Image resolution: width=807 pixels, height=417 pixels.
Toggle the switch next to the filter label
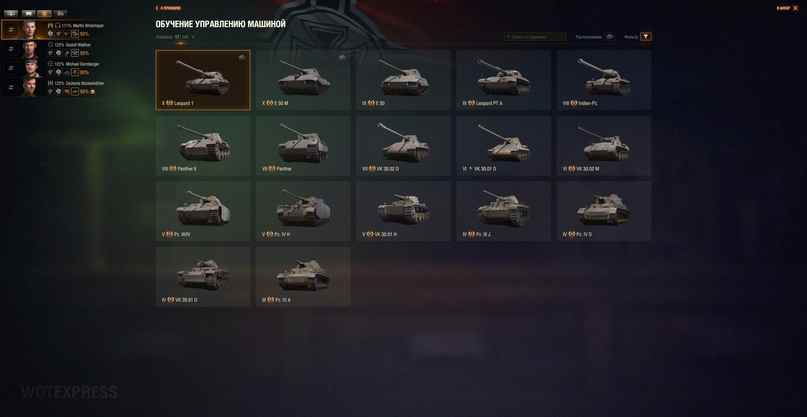point(609,37)
